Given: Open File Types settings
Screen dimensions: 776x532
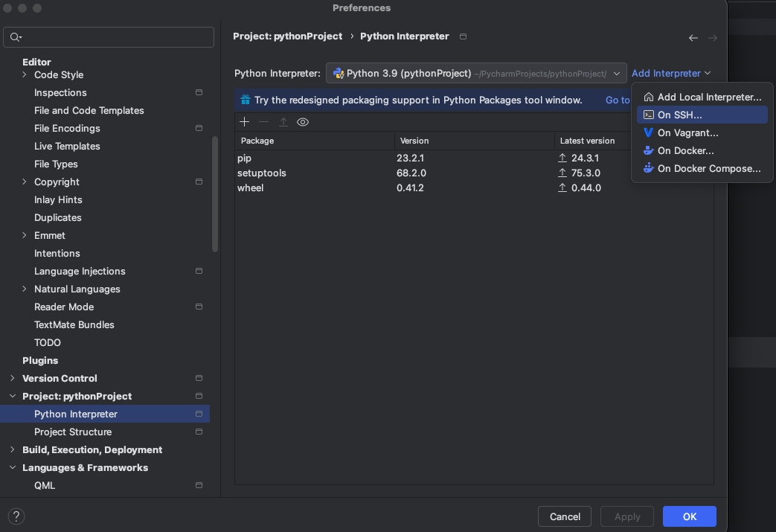Looking at the screenshot, I should click(x=56, y=164).
